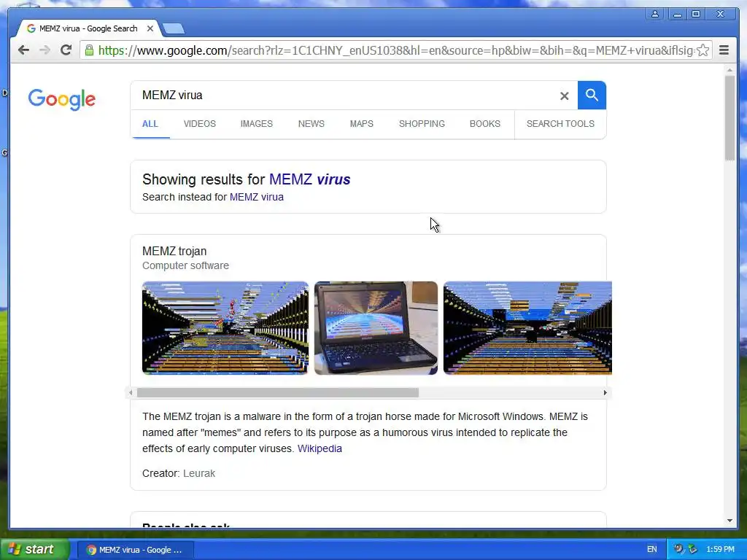The width and height of the screenshot is (747, 560).
Task: Open the laptop photo thumbnail
Action: point(376,328)
